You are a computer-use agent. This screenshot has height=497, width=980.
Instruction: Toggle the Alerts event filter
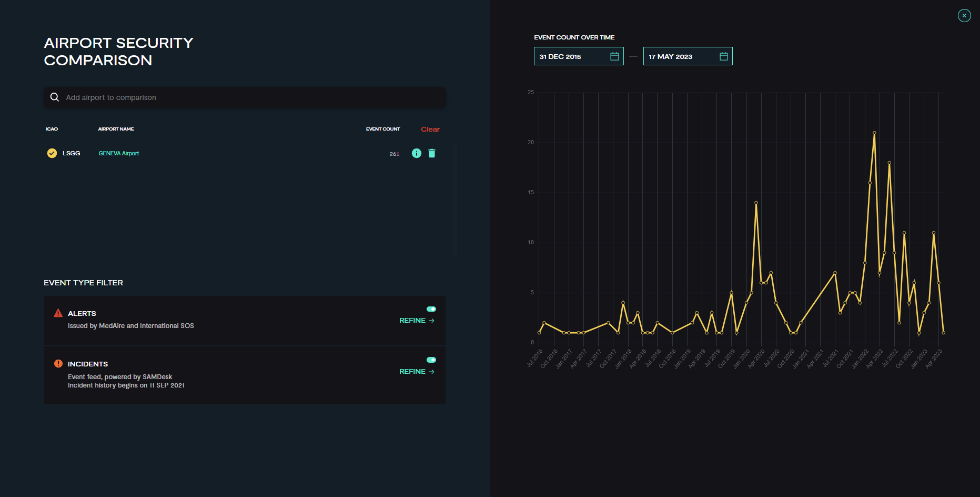(431, 309)
